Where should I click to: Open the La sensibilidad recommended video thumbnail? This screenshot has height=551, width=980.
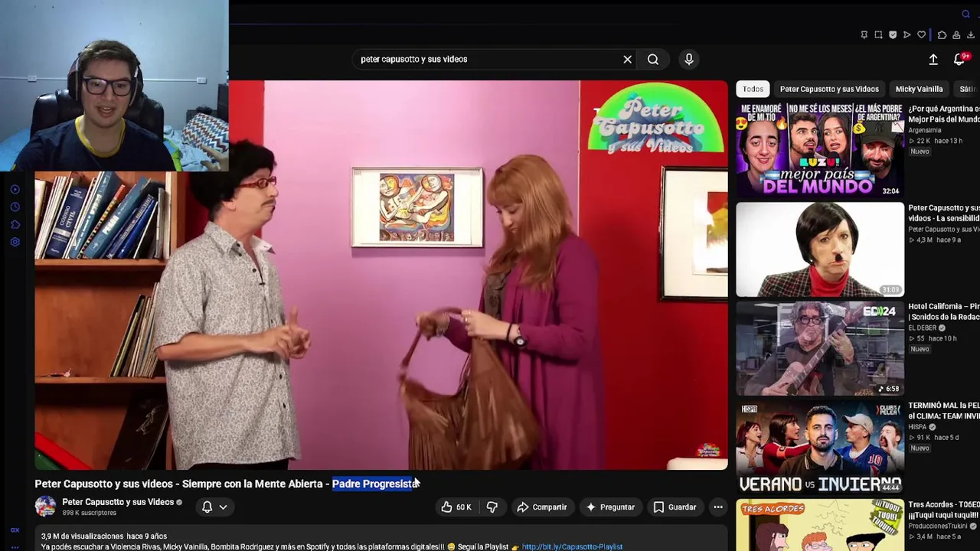pos(820,249)
